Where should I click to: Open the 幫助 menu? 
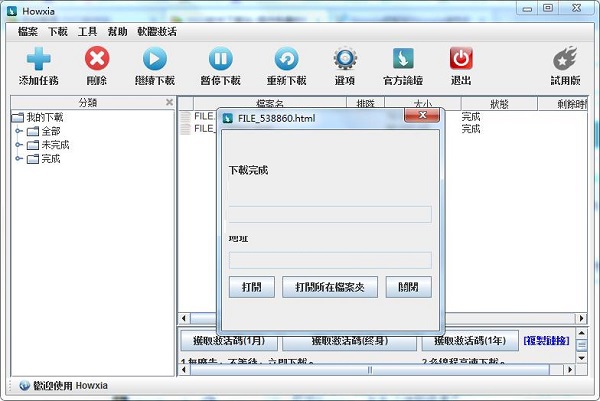pyautogui.click(x=117, y=32)
